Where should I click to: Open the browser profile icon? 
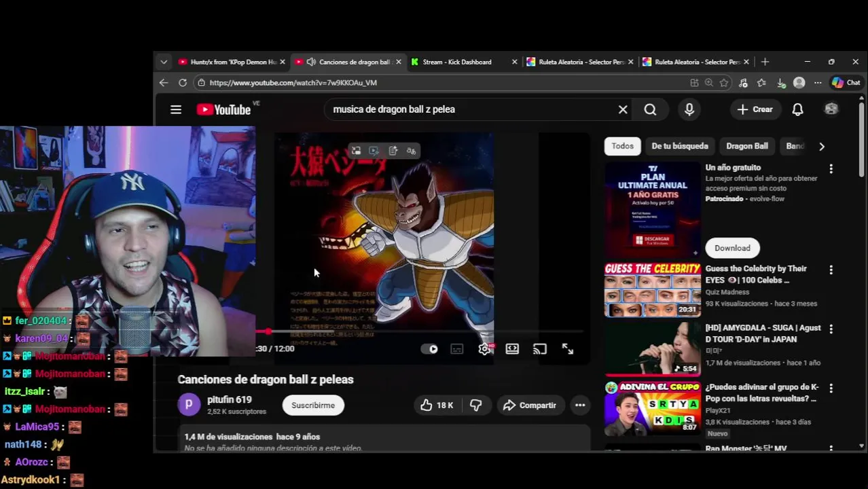pos(799,83)
